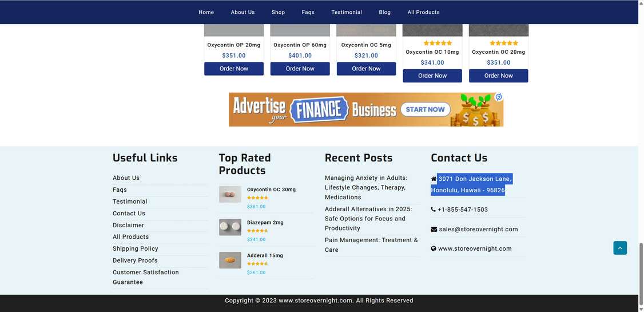Click the star rating under Diazepam 2mg
This screenshot has width=644, height=312.
click(257, 231)
